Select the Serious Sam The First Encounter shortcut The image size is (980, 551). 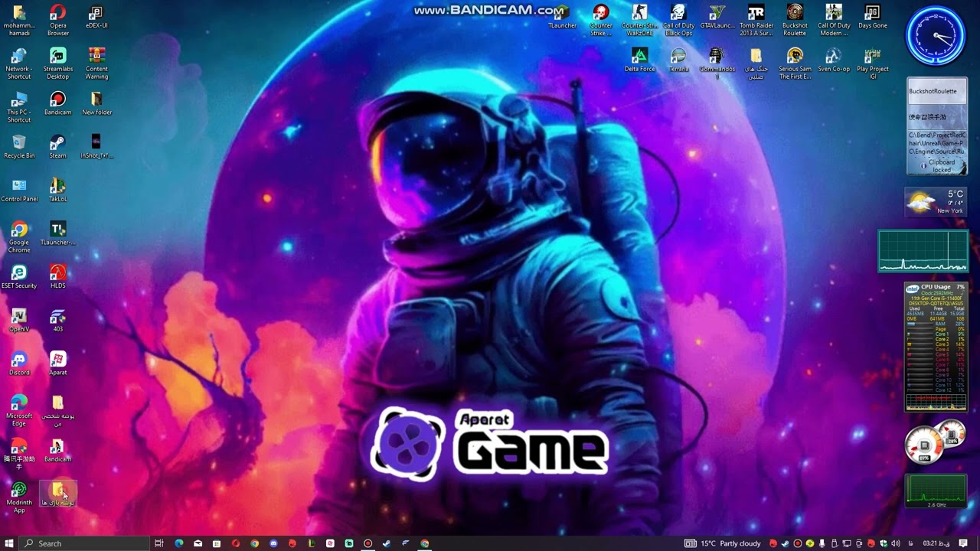(x=795, y=64)
